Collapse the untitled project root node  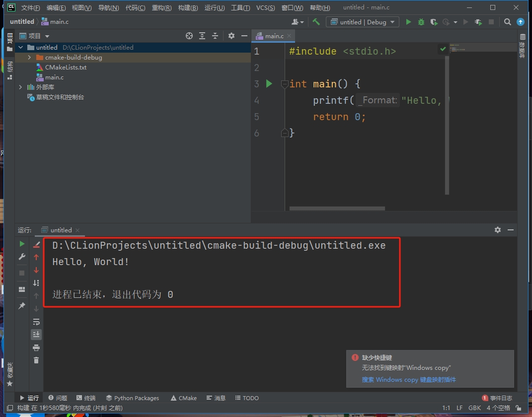click(x=21, y=48)
